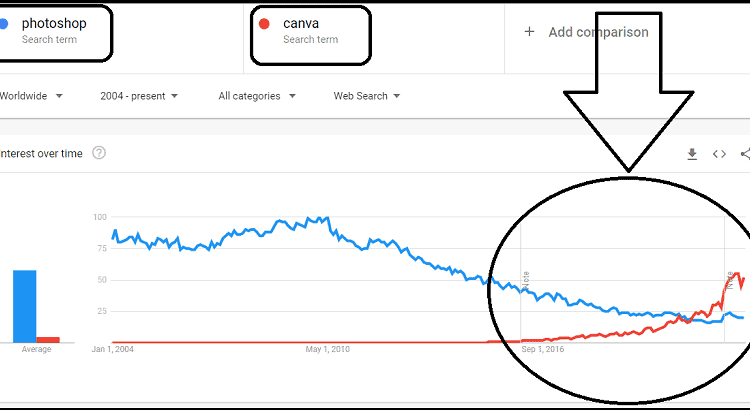Open the embed code icon
The image size is (750, 410).
click(x=719, y=154)
